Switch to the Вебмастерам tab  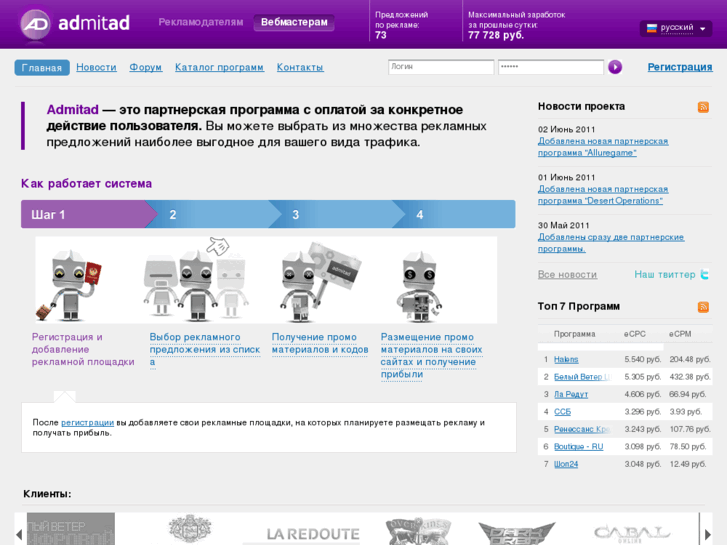294,22
